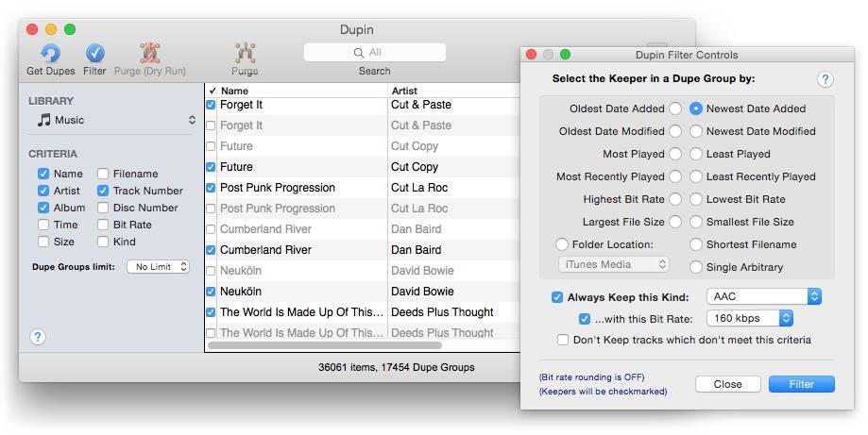
Task: Sort tracks by the Artist column header
Action: (453, 91)
